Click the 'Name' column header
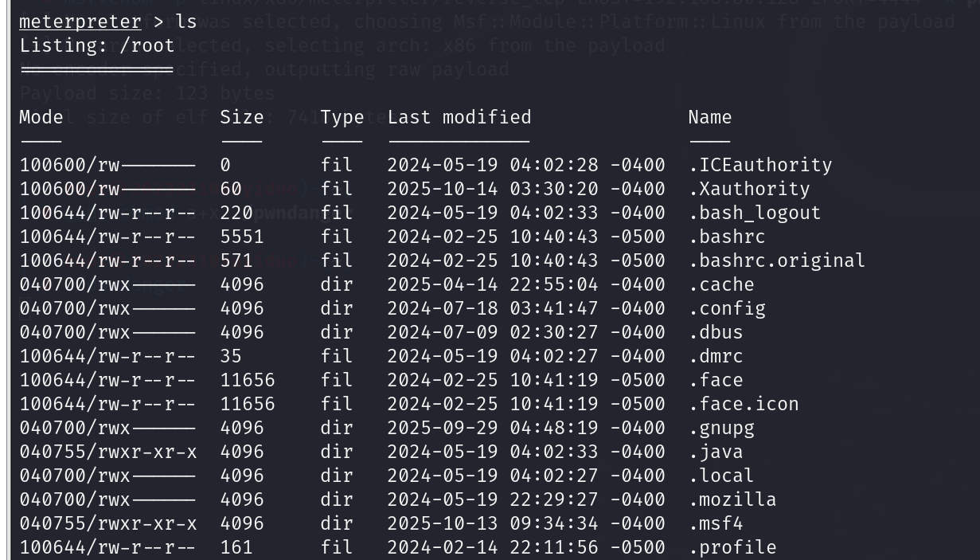980x560 pixels. coord(709,117)
